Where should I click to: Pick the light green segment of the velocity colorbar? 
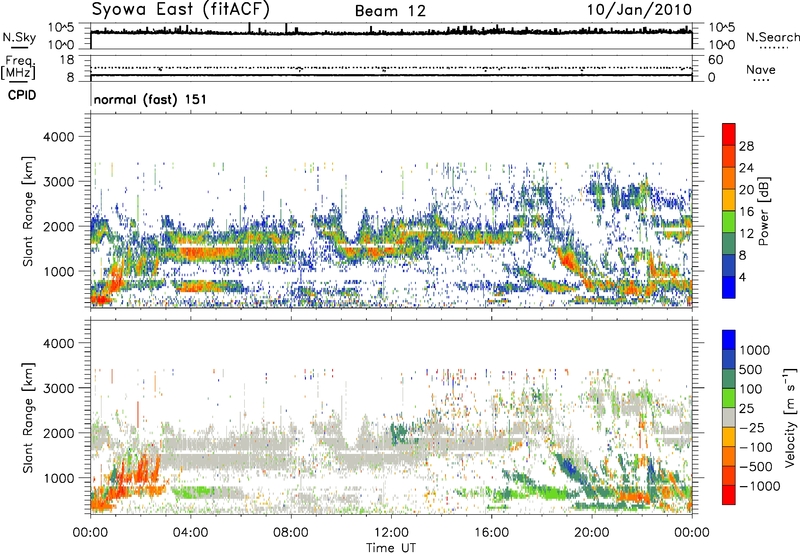[x=729, y=398]
